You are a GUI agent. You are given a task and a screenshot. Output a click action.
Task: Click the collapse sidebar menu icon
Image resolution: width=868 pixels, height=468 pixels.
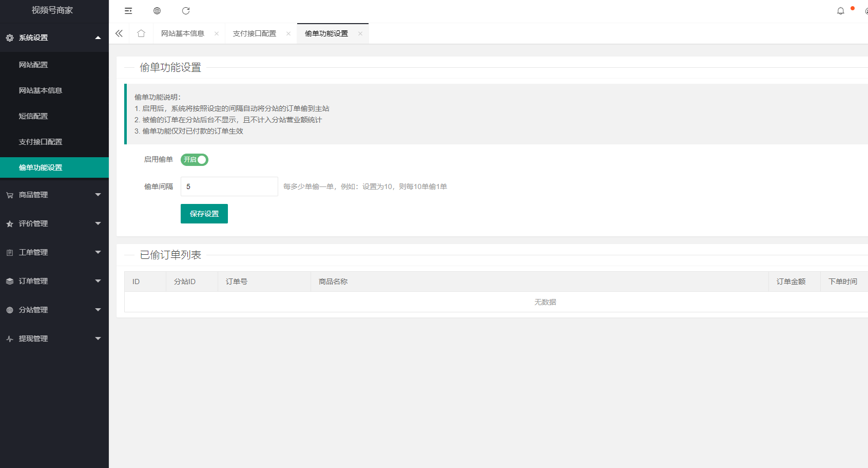point(128,10)
